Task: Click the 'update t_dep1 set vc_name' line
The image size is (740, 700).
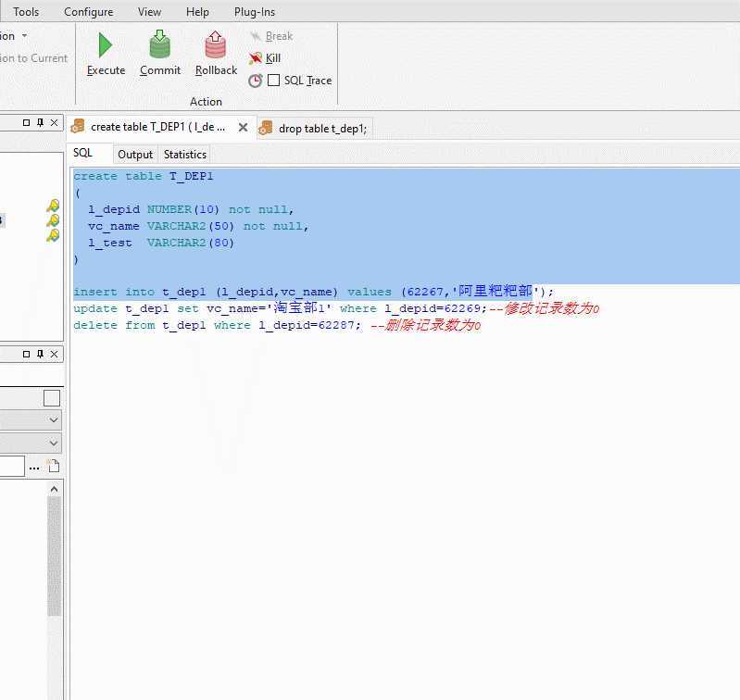Action: 336,308
